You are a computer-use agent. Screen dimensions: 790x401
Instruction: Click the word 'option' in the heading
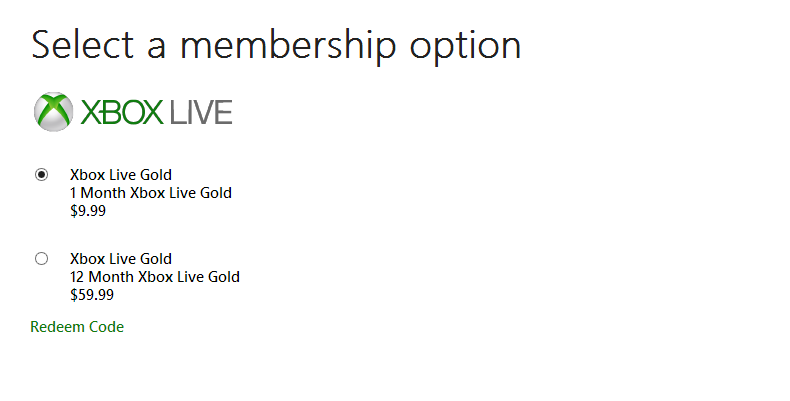(x=465, y=47)
